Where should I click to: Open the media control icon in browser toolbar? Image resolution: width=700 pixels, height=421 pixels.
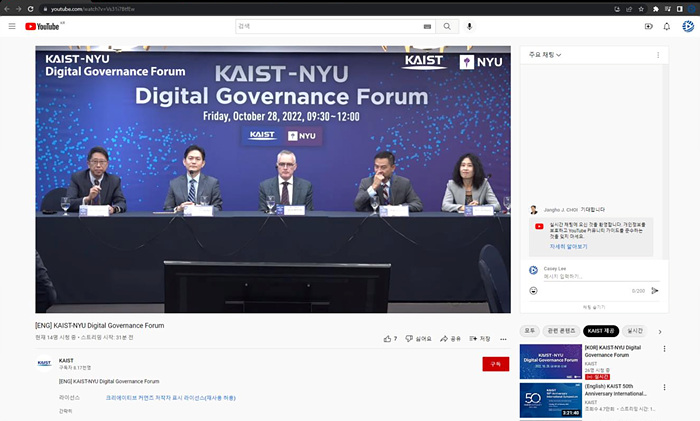click(x=668, y=8)
